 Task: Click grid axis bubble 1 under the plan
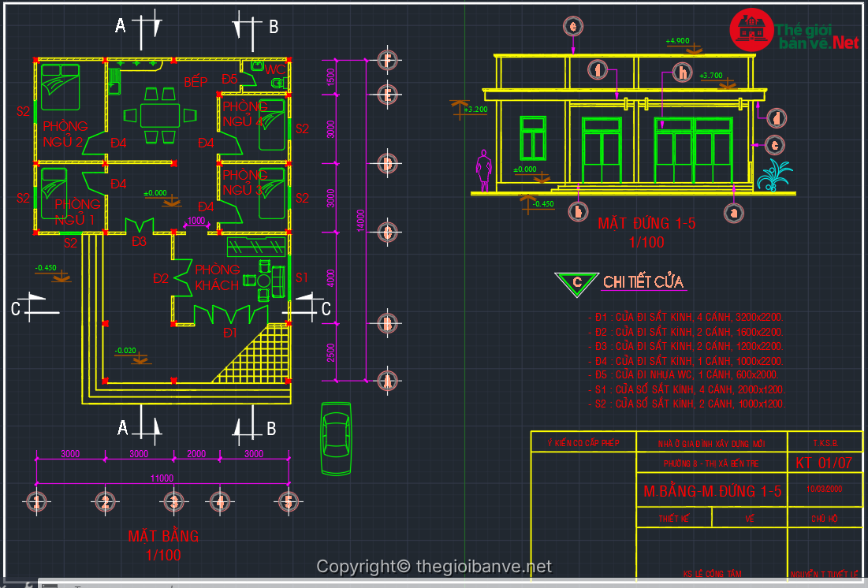tap(36, 502)
